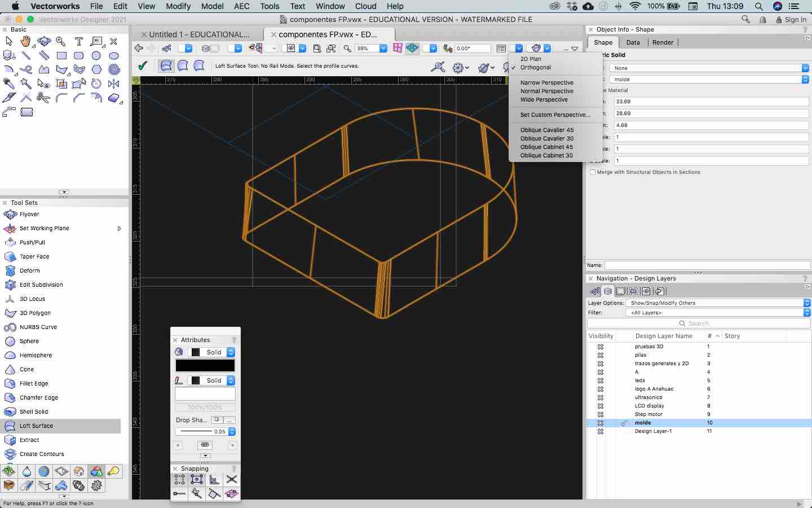
Task: Select Normal Perspective projection
Action: tap(547, 91)
